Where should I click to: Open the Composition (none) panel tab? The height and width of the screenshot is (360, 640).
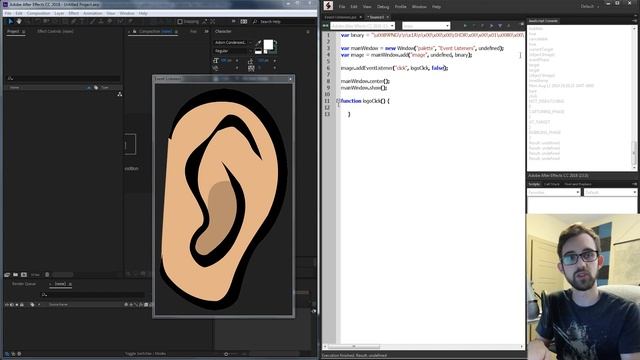point(155,31)
